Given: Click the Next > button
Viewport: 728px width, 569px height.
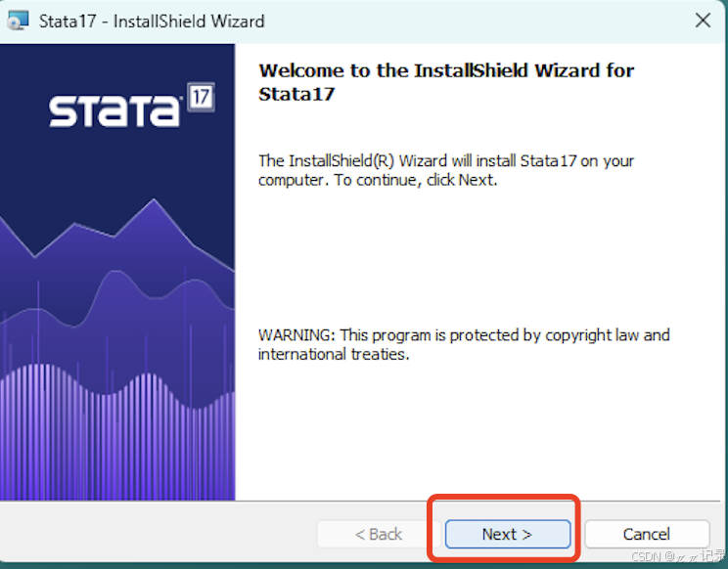Looking at the screenshot, I should (508, 534).
